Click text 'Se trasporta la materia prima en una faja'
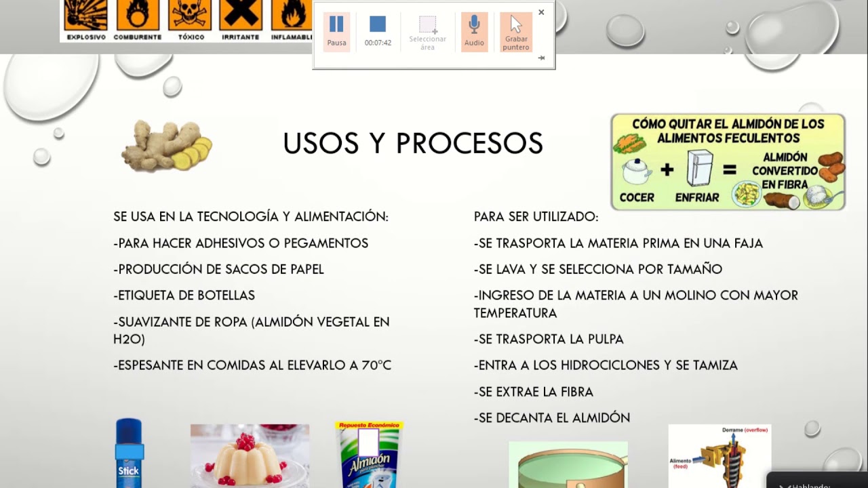This screenshot has height=488, width=868. click(618, 243)
